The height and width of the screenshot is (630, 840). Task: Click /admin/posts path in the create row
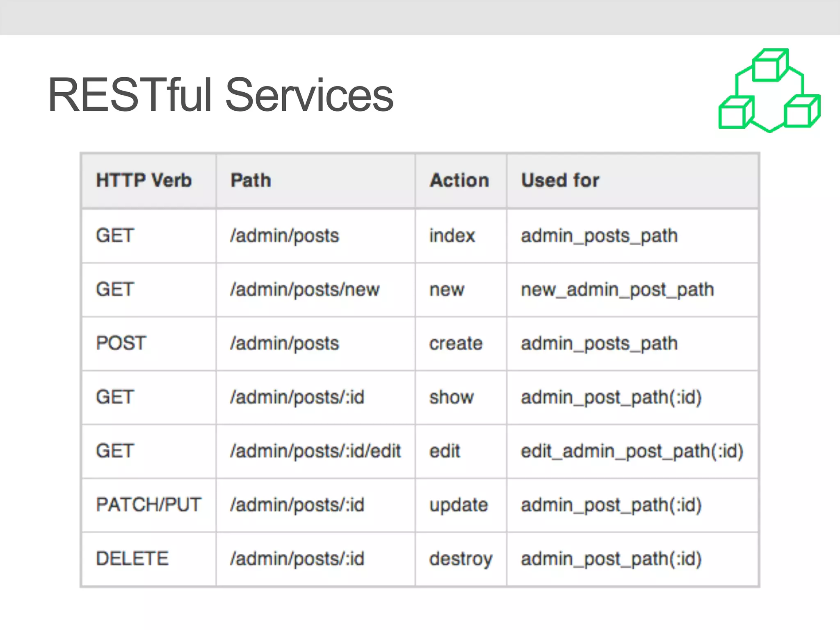(x=285, y=343)
